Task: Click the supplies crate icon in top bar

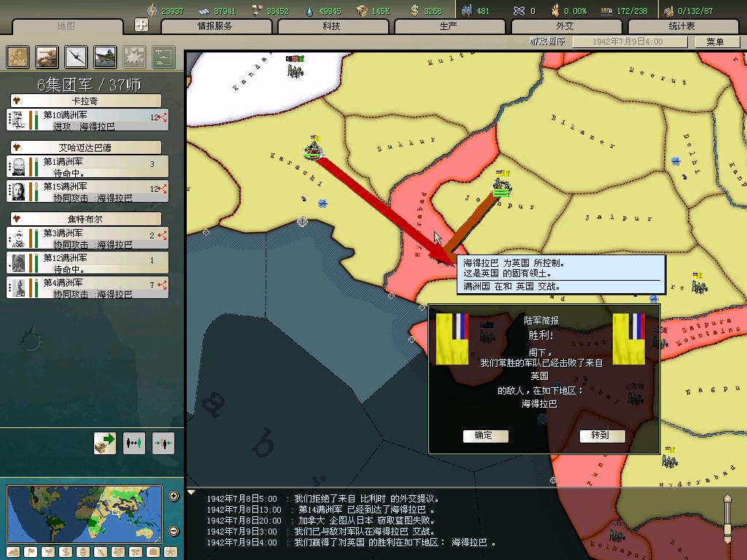Action: (x=363, y=10)
